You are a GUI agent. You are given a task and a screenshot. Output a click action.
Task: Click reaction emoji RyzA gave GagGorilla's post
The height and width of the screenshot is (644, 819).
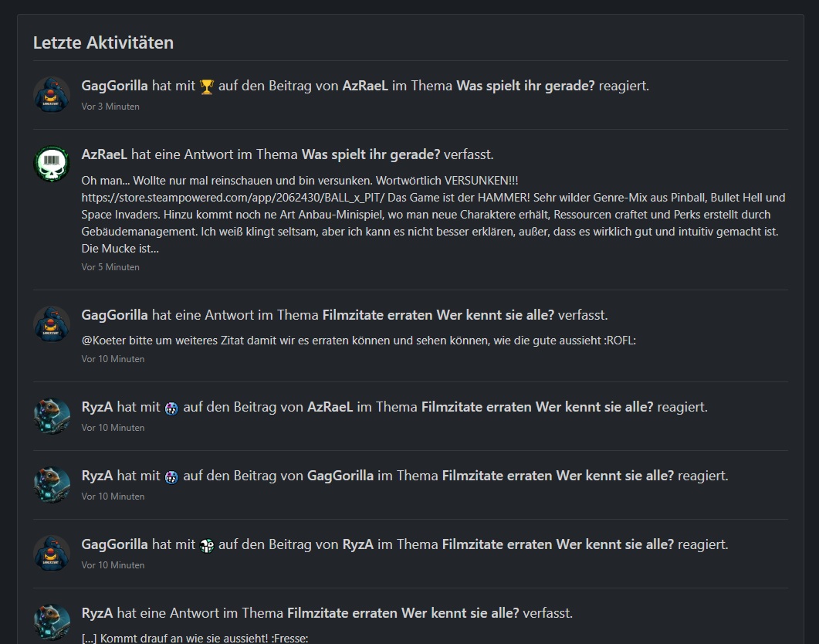tap(171, 476)
